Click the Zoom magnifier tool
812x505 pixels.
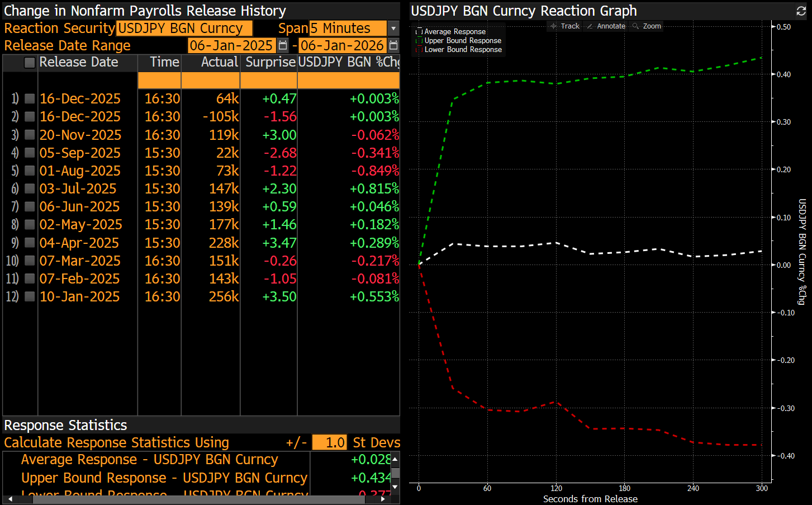(x=647, y=26)
